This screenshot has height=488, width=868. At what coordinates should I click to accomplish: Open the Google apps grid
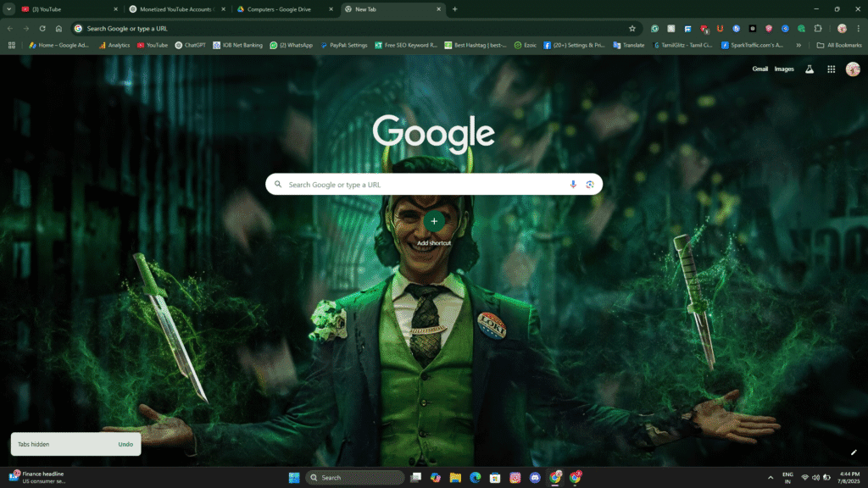point(831,69)
